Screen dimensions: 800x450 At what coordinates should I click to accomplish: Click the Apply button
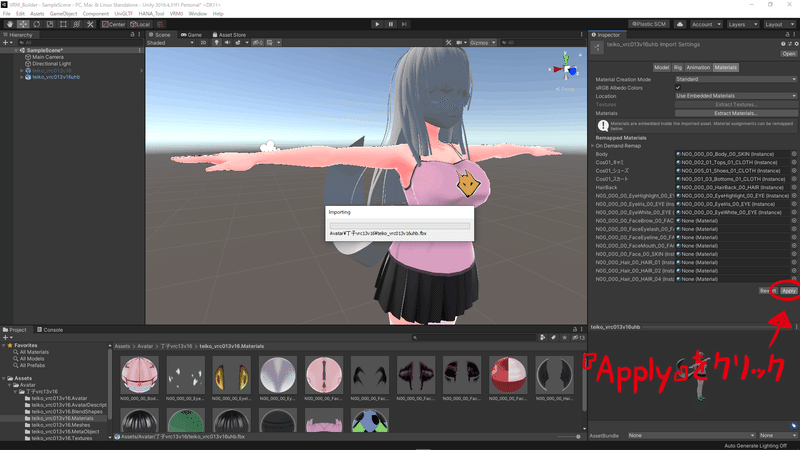[789, 291]
